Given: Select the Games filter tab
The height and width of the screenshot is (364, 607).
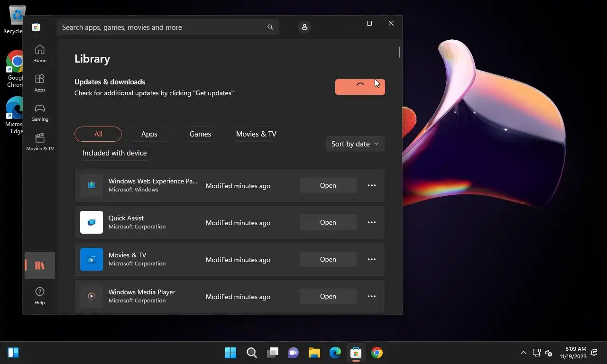Looking at the screenshot, I should click(200, 134).
